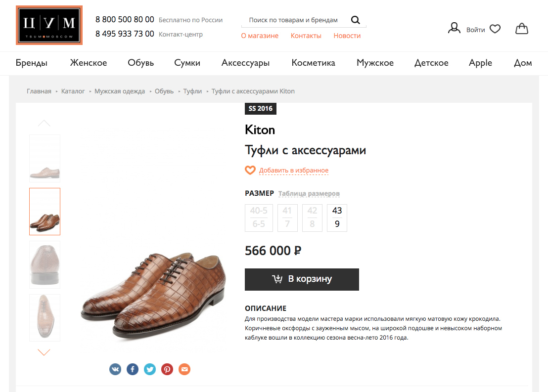Select shoe size 43 / 9

tap(337, 218)
